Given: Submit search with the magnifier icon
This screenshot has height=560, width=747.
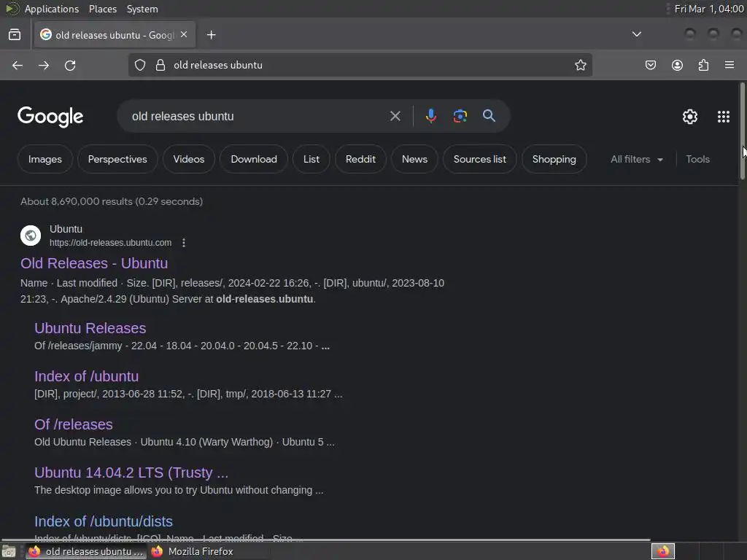Looking at the screenshot, I should [x=489, y=116].
